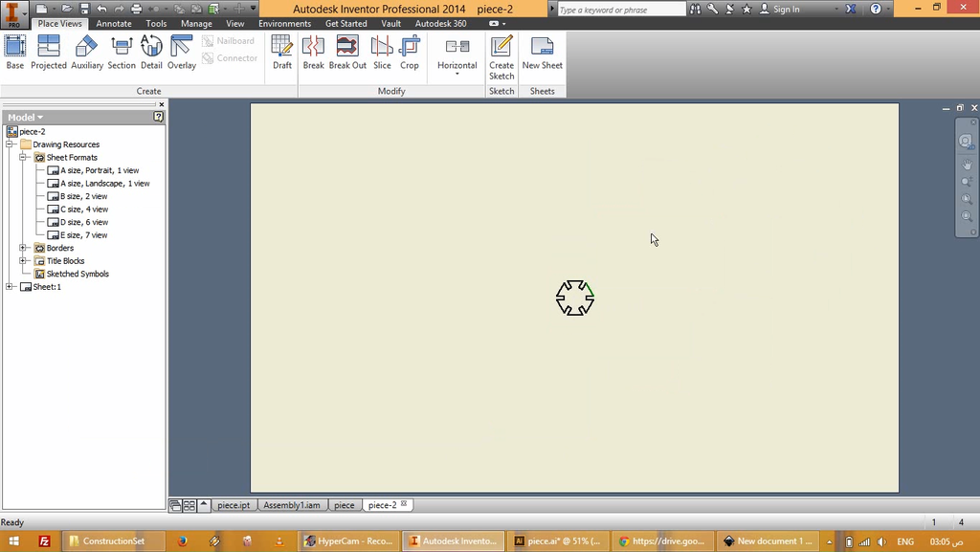980x552 pixels.
Task: Switch to the piece.ipt document tab
Action: [234, 505]
